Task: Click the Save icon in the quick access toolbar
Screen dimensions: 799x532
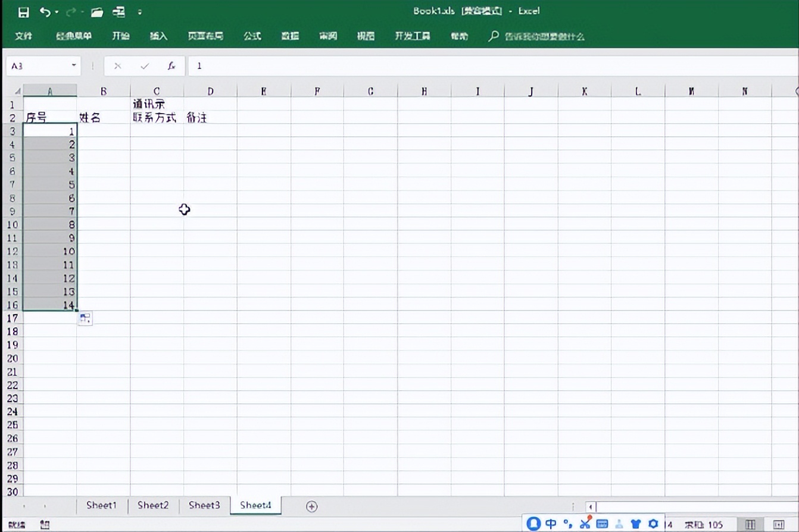Action: (23, 12)
